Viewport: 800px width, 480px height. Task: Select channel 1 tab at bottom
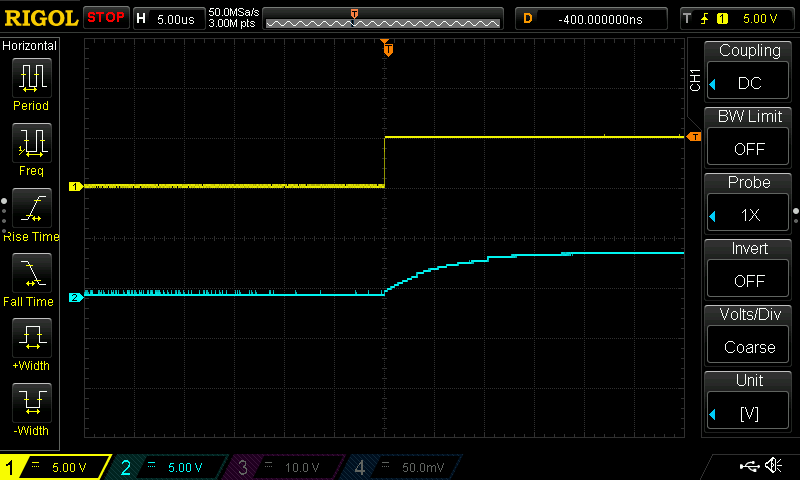pos(56,467)
